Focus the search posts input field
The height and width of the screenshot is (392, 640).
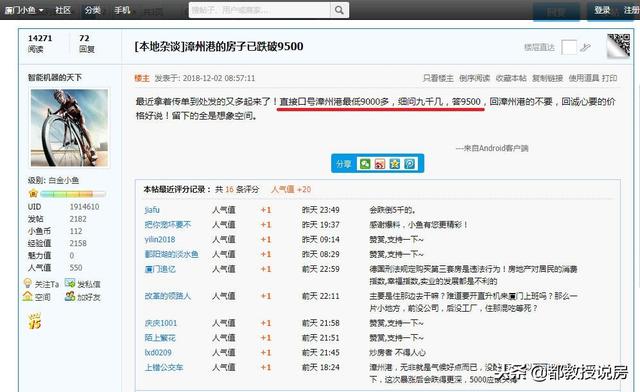260,10
